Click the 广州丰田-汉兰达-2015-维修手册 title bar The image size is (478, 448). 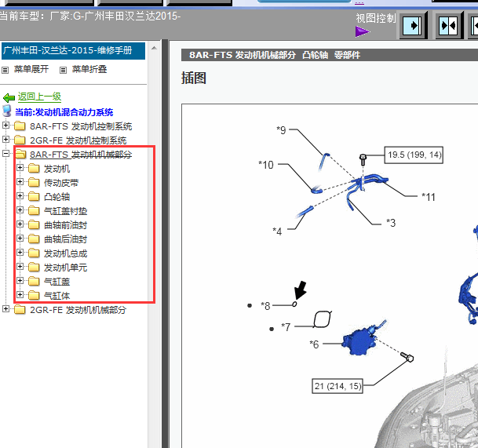point(73,50)
